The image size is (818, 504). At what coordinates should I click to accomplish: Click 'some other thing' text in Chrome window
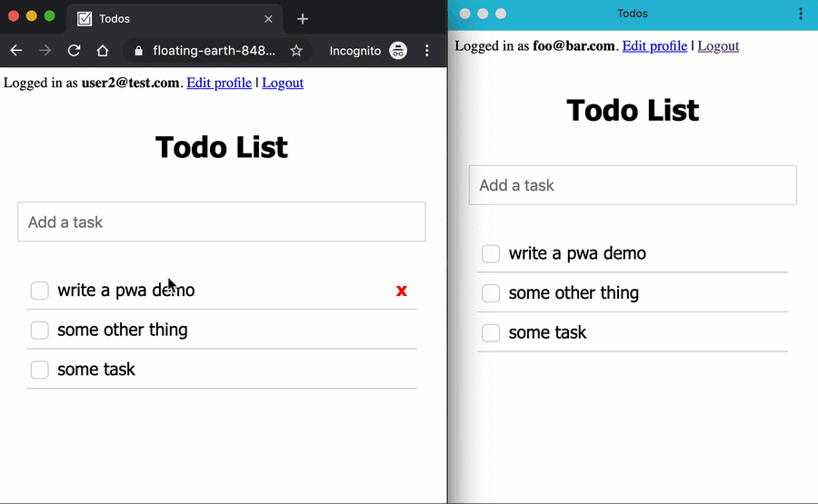coord(123,330)
